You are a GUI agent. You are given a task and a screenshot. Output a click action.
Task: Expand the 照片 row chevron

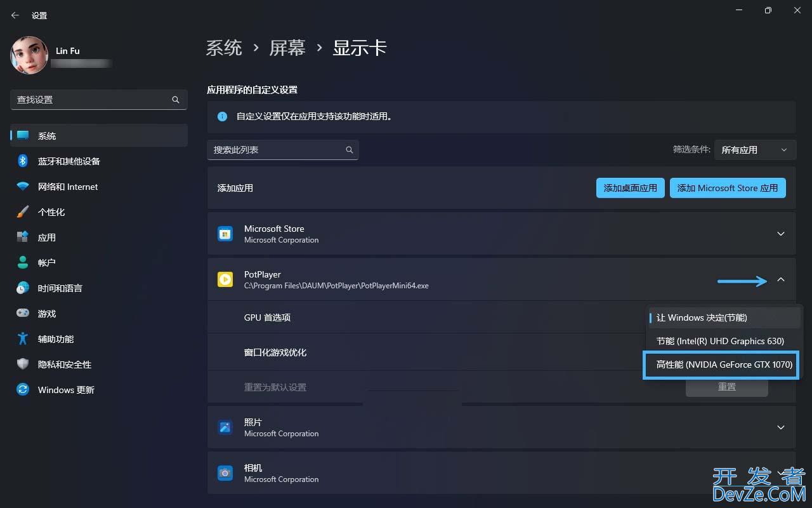click(781, 427)
